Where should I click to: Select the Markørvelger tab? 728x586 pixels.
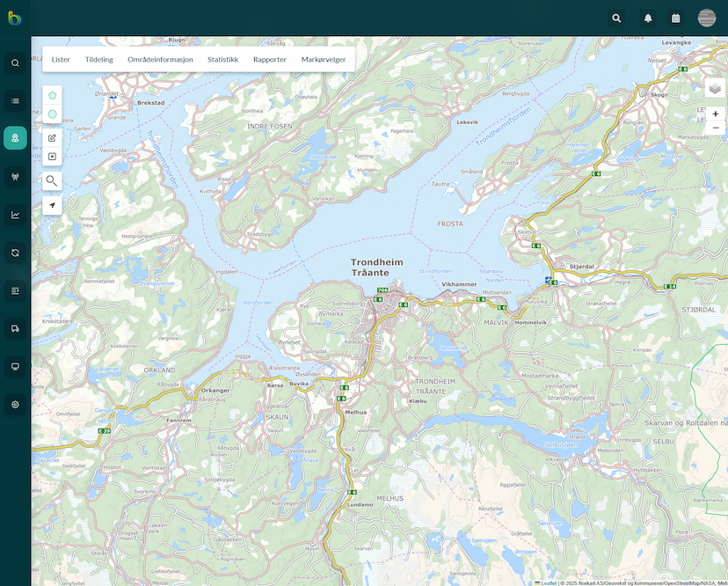point(324,60)
